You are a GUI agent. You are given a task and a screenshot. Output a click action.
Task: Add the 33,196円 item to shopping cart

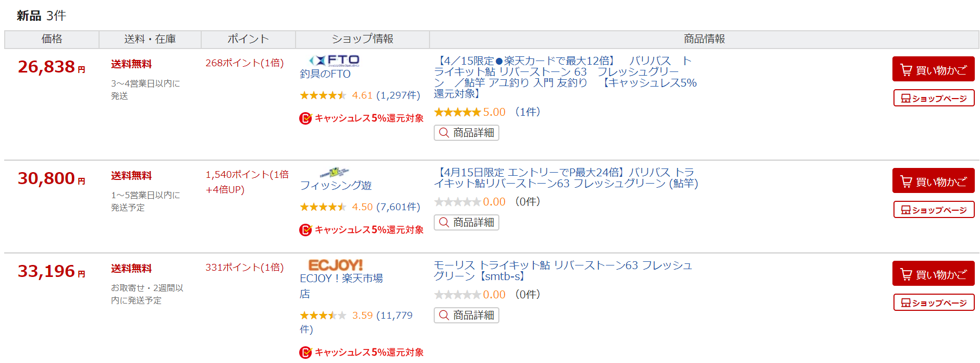pos(933,274)
